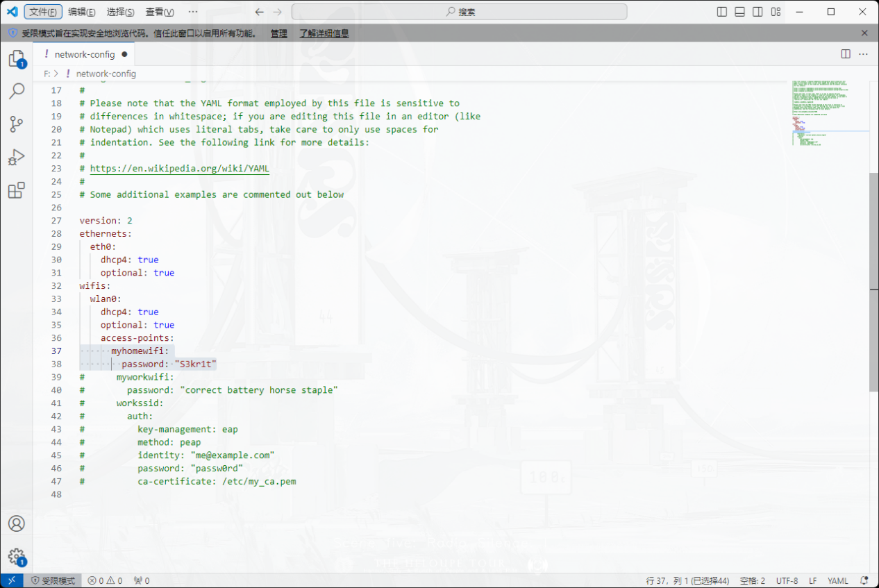Open the Run and Debug view
The height and width of the screenshot is (588, 879).
(16, 158)
